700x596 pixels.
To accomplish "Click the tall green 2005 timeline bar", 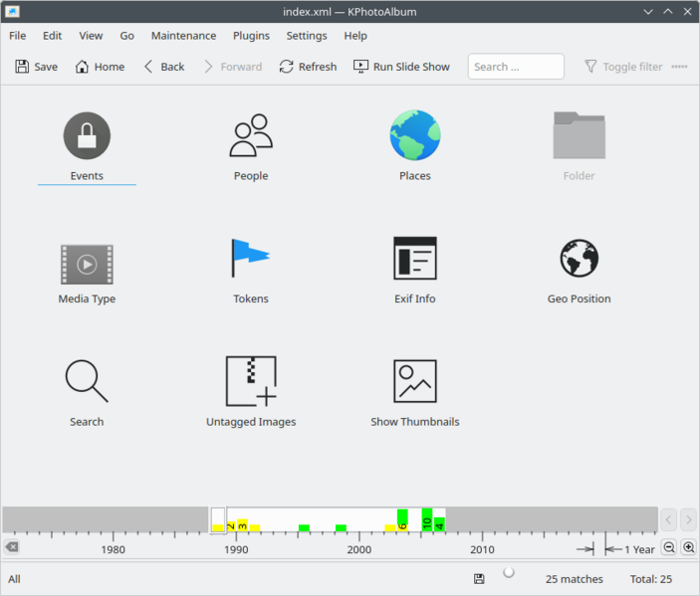I will pos(427,519).
